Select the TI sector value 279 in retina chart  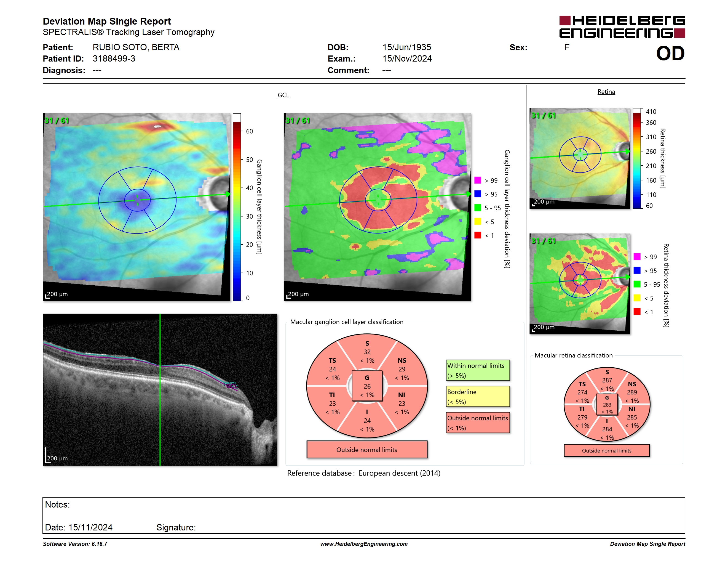582,418
